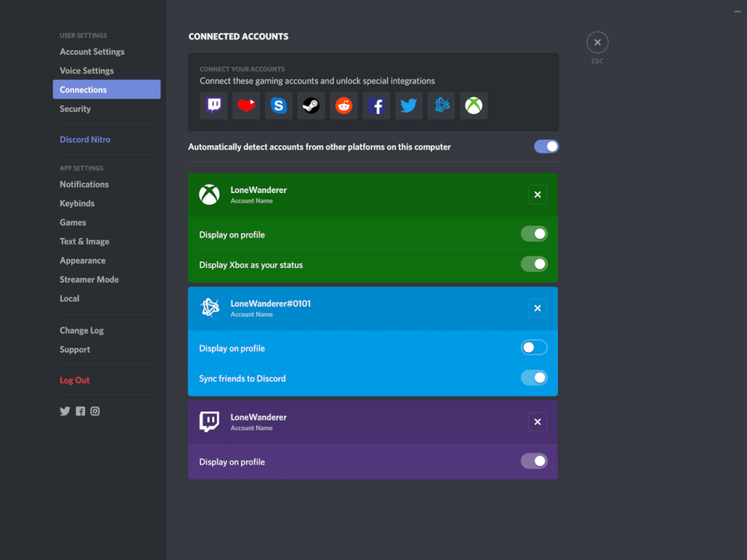
Task: Connect a Facebook account icon
Action: (x=376, y=105)
